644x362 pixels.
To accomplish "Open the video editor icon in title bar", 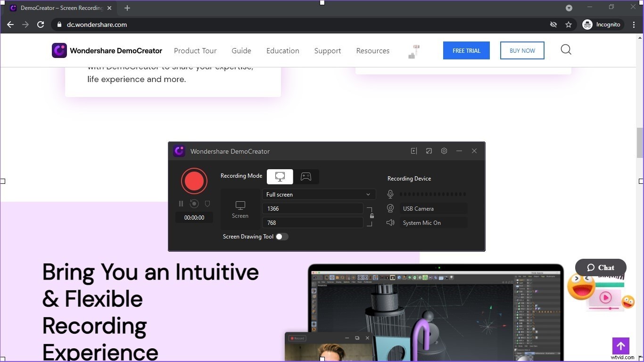I will (413, 151).
